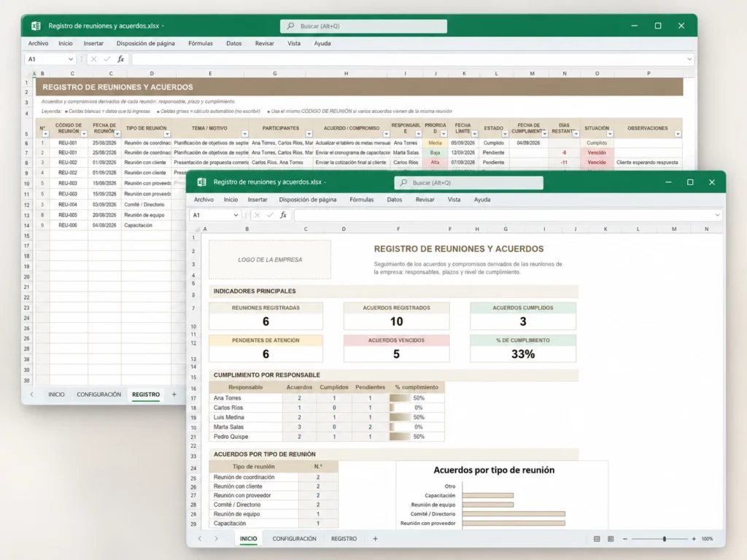
Task: Switch to CONFIGURACIÓN sheet tab in front window
Action: point(295,539)
